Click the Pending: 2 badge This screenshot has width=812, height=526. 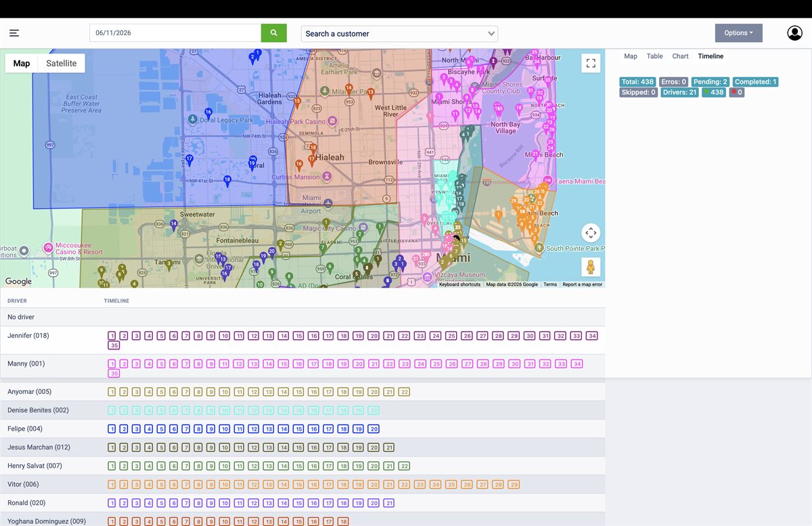pyautogui.click(x=710, y=82)
